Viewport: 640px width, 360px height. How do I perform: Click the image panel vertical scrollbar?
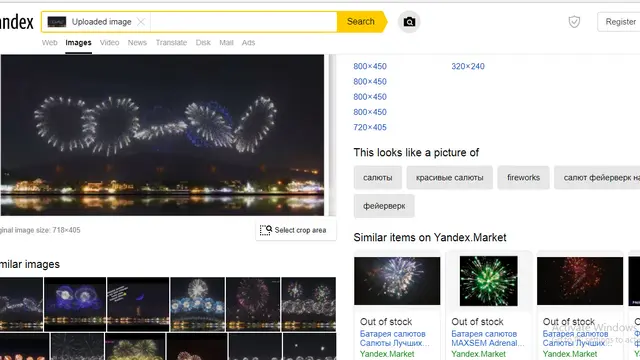pyautogui.click(x=332, y=135)
